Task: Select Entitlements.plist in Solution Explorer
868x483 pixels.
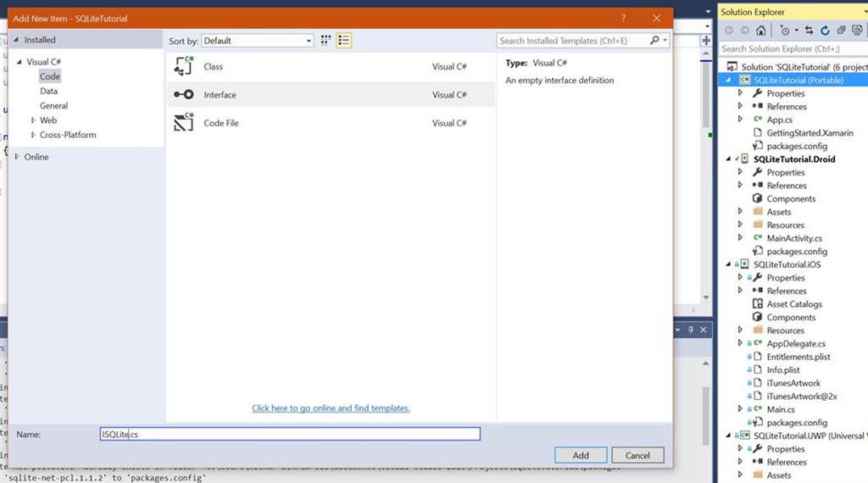Action: (x=798, y=356)
